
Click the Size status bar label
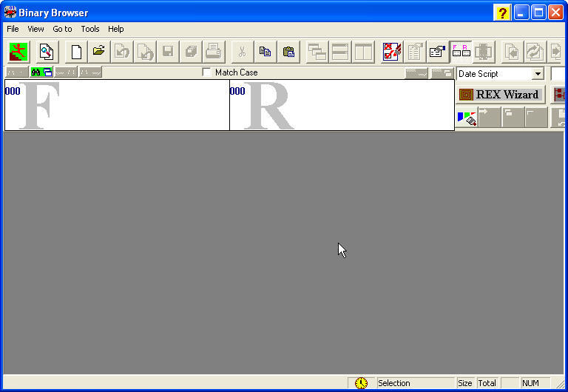[x=465, y=383]
